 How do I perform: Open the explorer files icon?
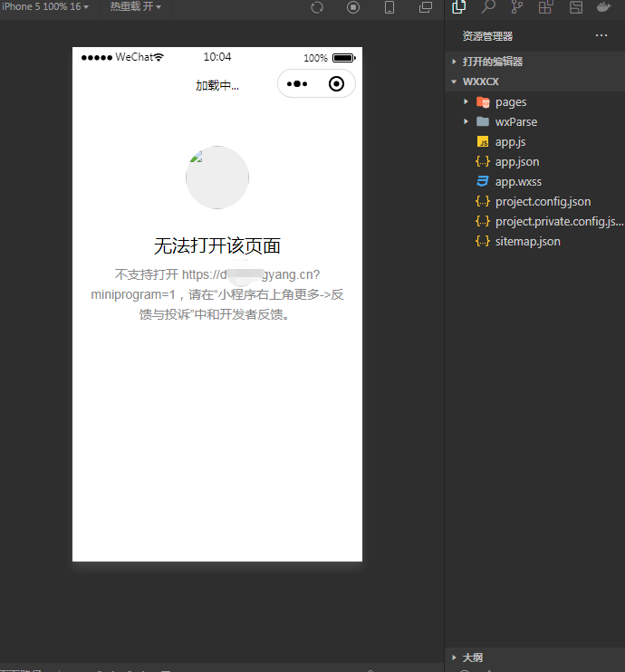click(x=458, y=7)
